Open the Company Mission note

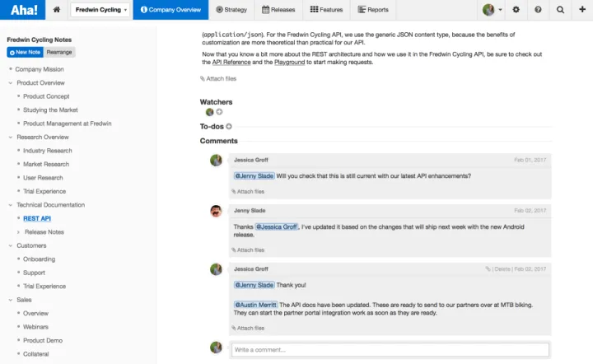40,69
